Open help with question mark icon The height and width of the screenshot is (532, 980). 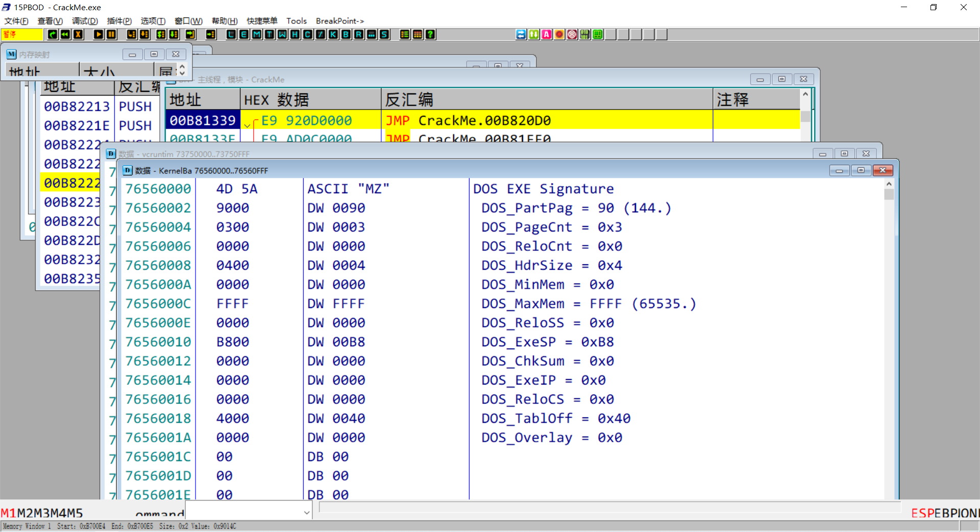click(430, 34)
